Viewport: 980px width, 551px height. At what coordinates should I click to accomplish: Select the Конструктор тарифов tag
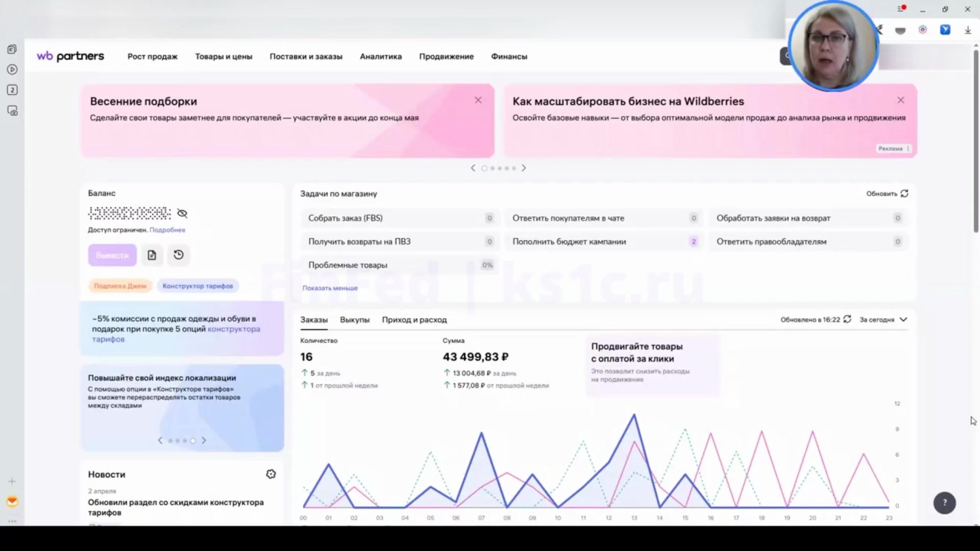point(198,286)
